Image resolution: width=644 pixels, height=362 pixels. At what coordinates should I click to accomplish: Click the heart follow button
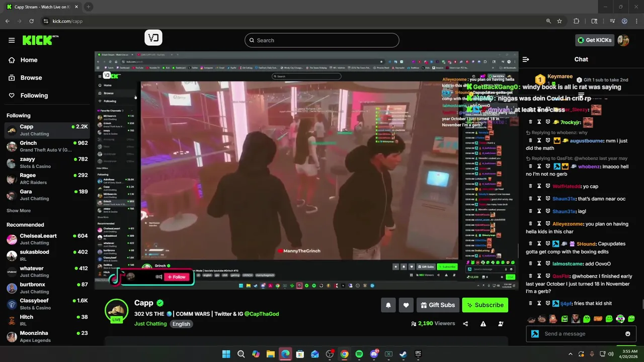(x=406, y=305)
